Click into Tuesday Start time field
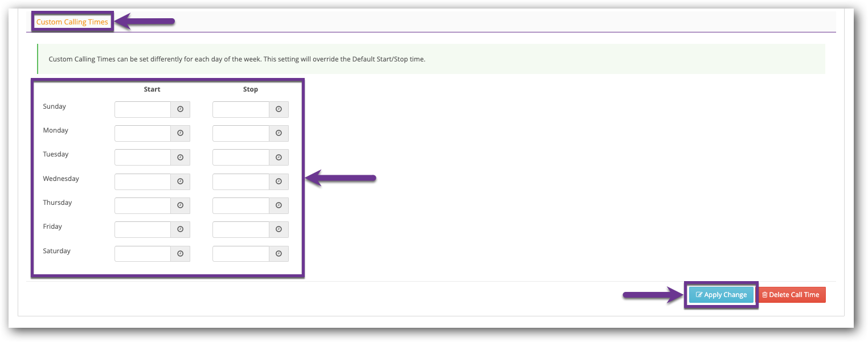 tap(143, 158)
